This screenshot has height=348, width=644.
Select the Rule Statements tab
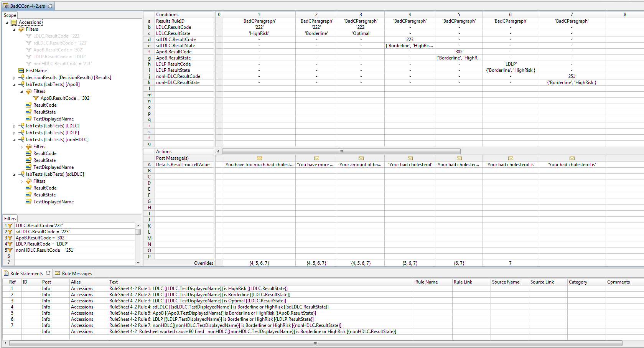click(x=26, y=273)
